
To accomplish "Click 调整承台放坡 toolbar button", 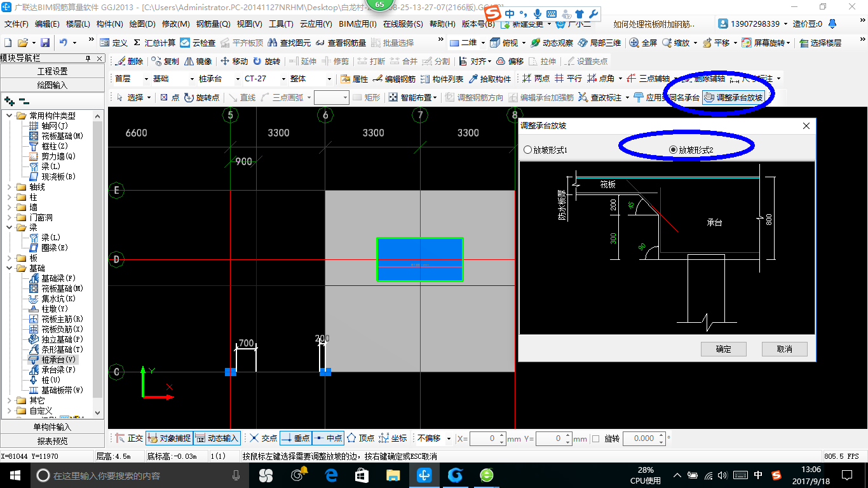I will [733, 98].
